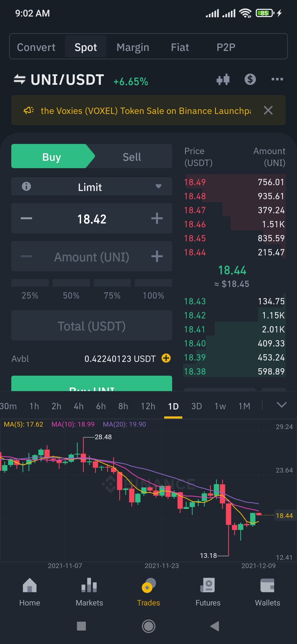Open the UNI/USDT pair selector
Image resolution: width=297 pixels, height=644 pixels.
(x=67, y=80)
